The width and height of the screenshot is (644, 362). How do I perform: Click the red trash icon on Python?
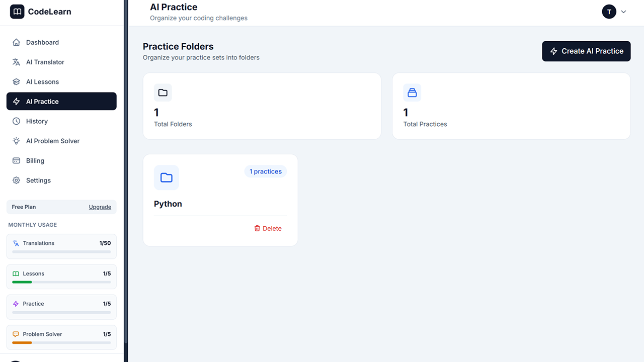(257, 228)
